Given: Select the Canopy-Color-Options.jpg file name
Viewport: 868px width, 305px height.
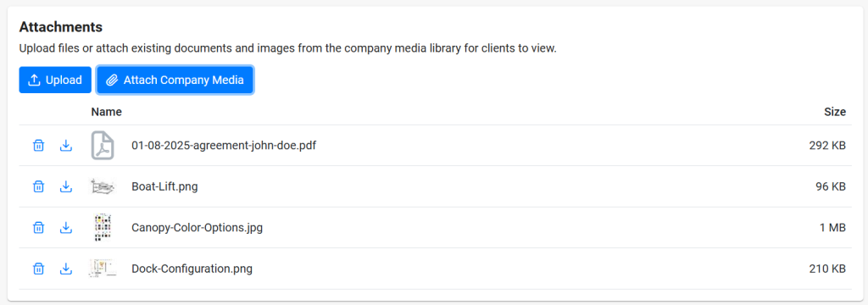Looking at the screenshot, I should [197, 228].
